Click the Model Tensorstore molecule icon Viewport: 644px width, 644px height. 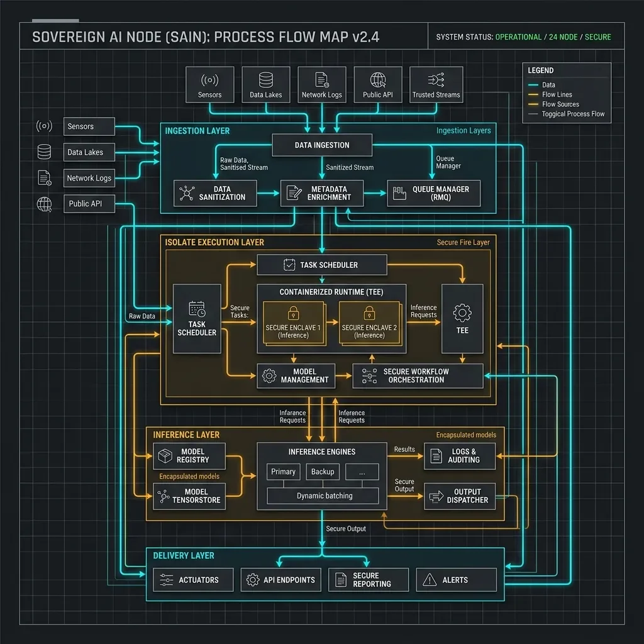point(164,496)
